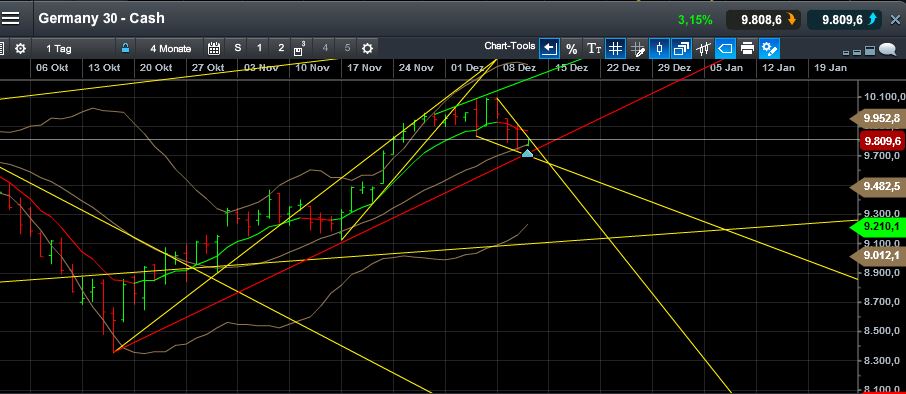Toggle percent scale on the chart
The height and width of the screenshot is (394, 906).
571,49
